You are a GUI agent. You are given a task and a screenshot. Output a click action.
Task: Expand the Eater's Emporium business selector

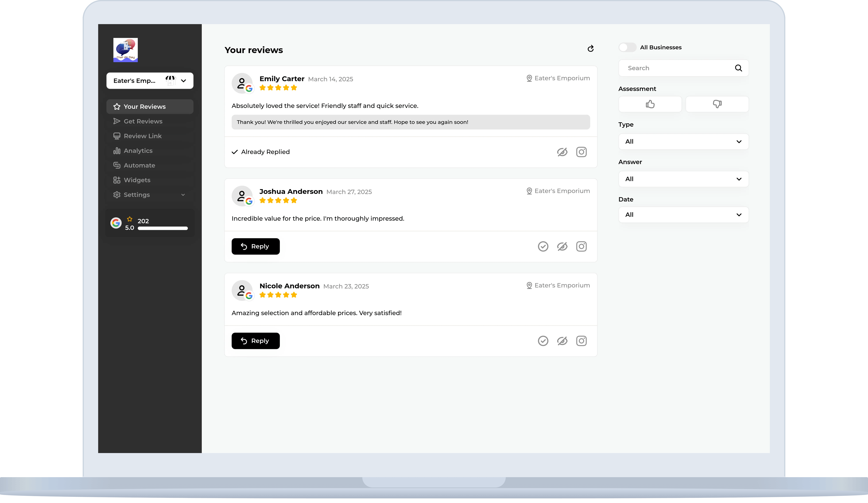click(183, 81)
